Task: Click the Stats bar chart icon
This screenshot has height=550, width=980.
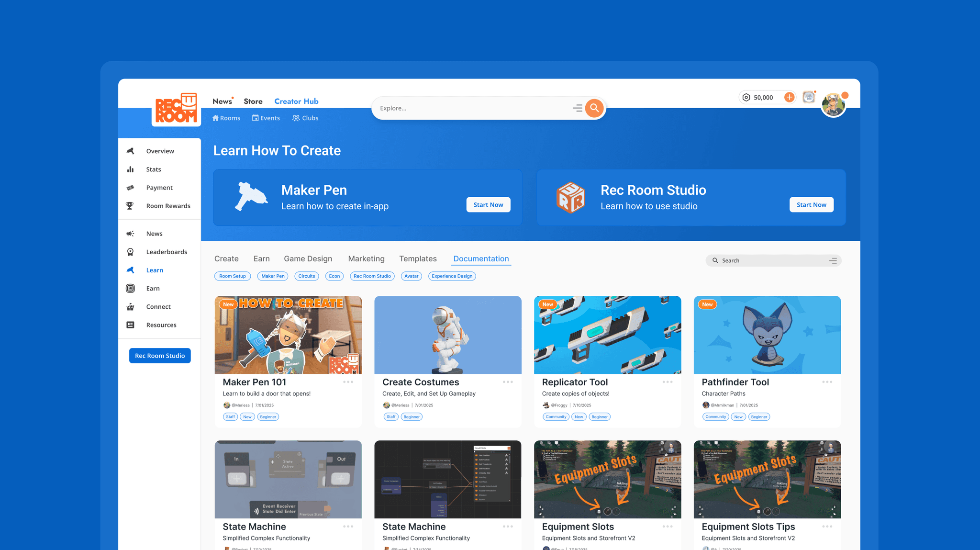Action: point(130,169)
